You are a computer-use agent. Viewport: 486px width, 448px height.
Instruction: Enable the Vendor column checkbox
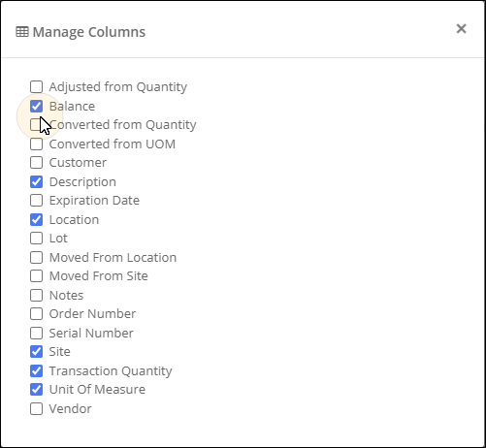click(x=36, y=408)
